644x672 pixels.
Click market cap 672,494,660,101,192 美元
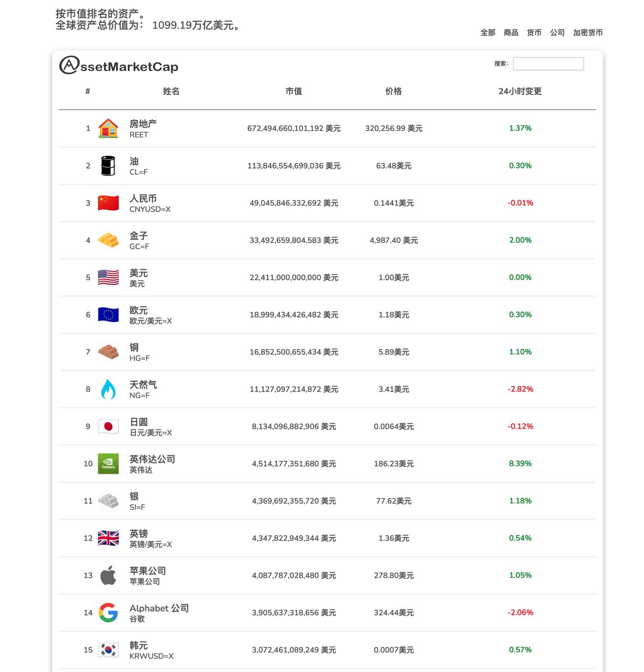[x=294, y=128]
